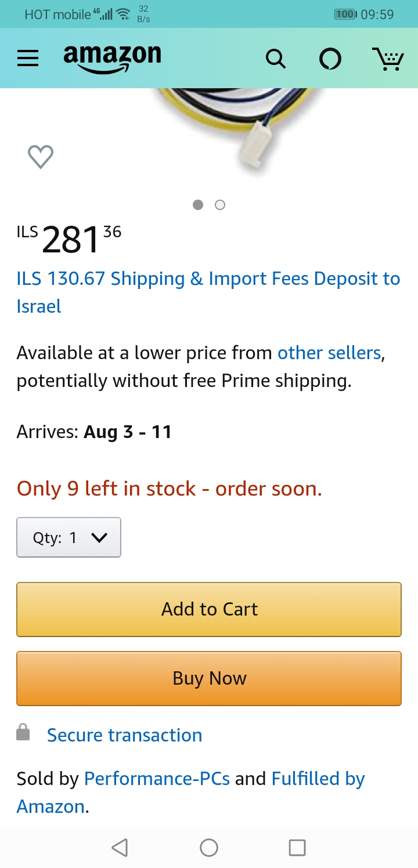The image size is (418, 868).
Task: Tap the Alexa voice assistant icon
Action: (330, 59)
